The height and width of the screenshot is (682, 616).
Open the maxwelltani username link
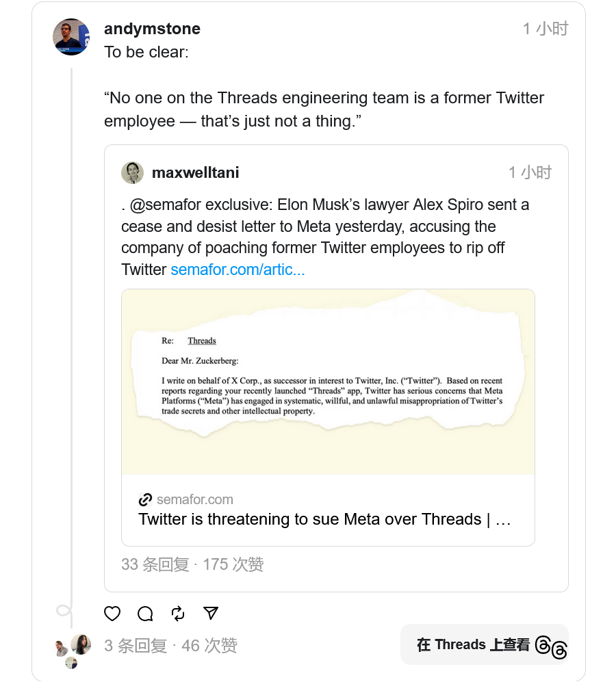(x=195, y=172)
